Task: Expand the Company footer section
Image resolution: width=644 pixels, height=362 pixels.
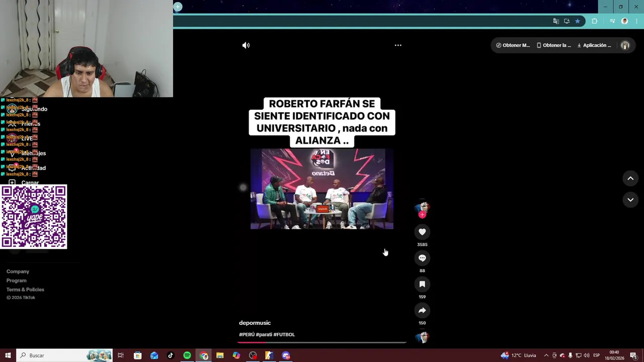Action: [x=18, y=271]
